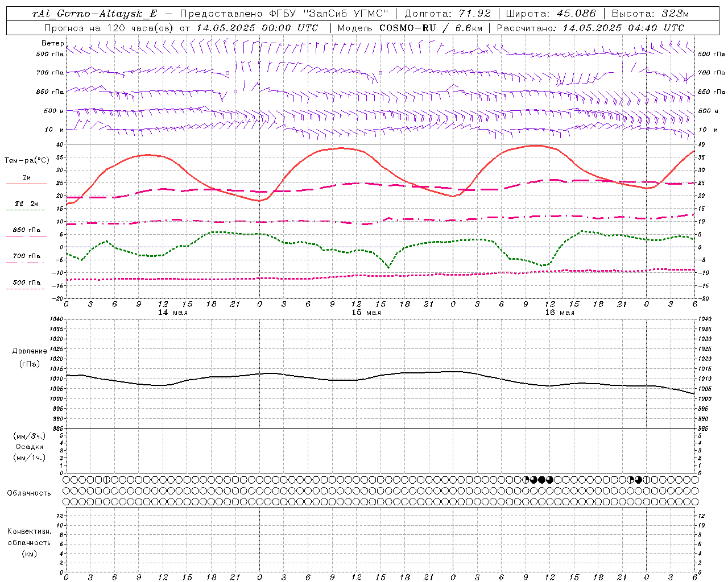
Task: Click the 15 мая date label
Action: pyautogui.click(x=366, y=313)
